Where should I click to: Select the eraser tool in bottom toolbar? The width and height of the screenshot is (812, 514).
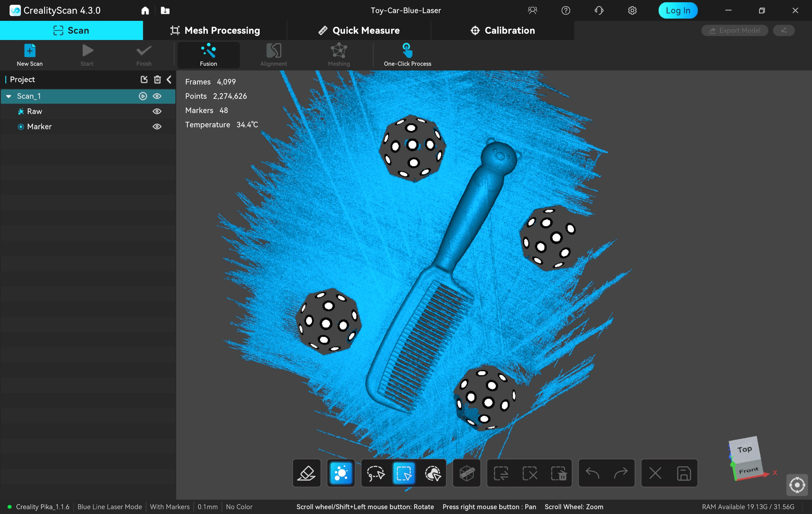[306, 473]
